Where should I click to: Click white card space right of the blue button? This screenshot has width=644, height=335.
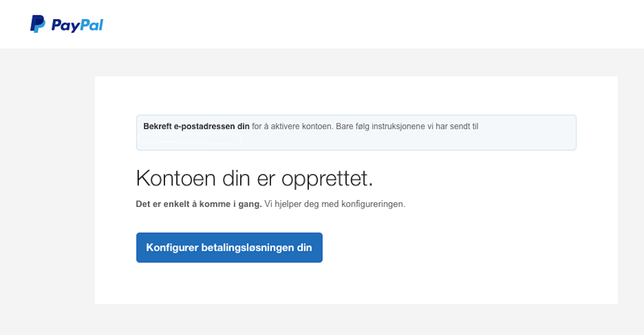point(451,248)
